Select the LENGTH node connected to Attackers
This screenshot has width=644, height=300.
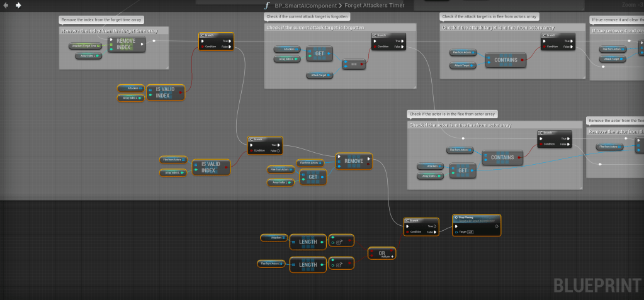click(x=308, y=242)
